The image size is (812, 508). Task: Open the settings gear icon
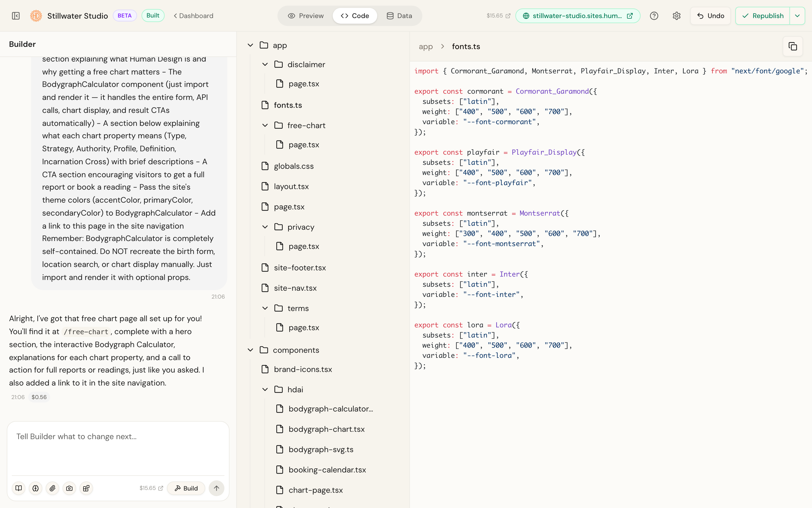[x=676, y=16]
